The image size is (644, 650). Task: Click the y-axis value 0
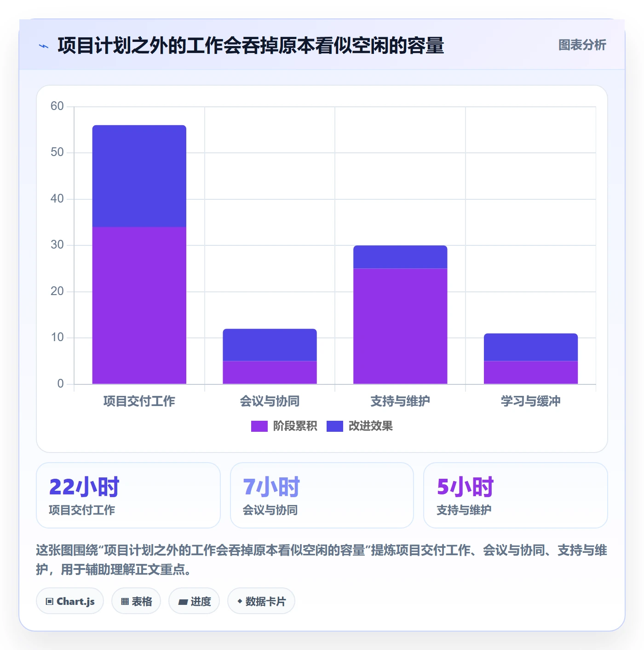60,384
